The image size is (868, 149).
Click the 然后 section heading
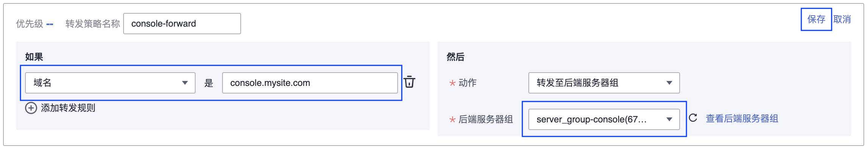click(x=456, y=57)
